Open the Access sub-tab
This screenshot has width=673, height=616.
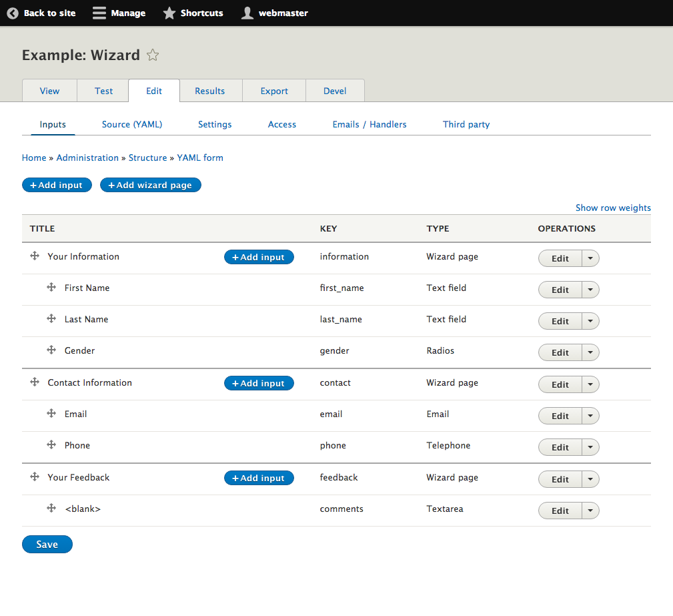click(x=282, y=124)
